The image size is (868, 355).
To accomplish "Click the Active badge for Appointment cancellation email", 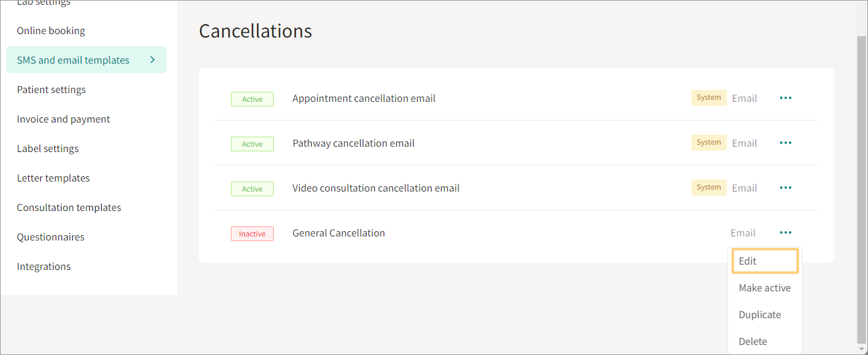I will click(252, 99).
